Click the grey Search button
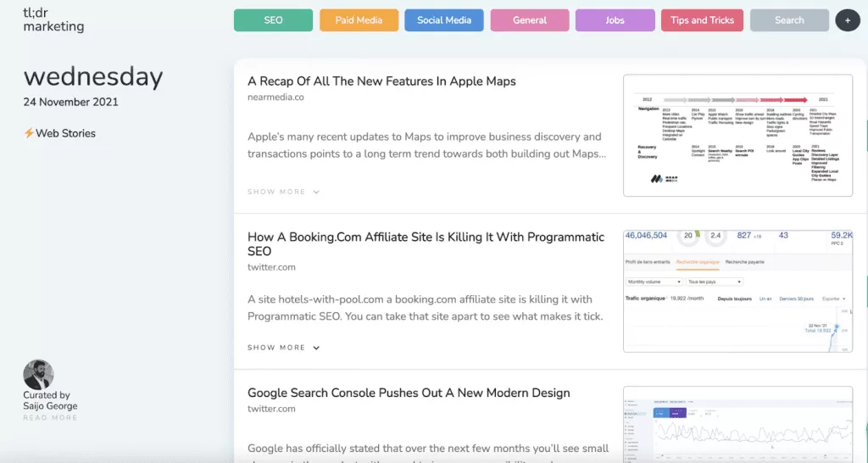The height and width of the screenshot is (463, 868). (x=789, y=20)
